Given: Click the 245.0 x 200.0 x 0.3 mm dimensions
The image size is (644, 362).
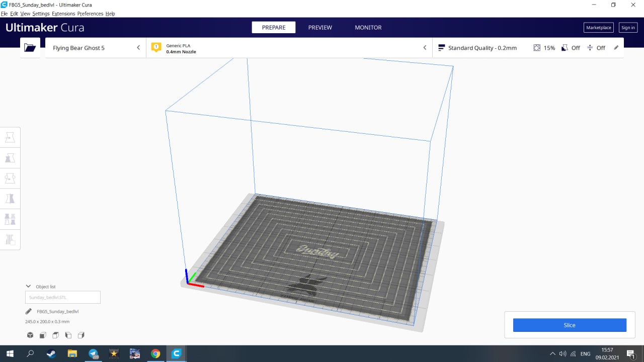Looking at the screenshot, I should coord(47,321).
